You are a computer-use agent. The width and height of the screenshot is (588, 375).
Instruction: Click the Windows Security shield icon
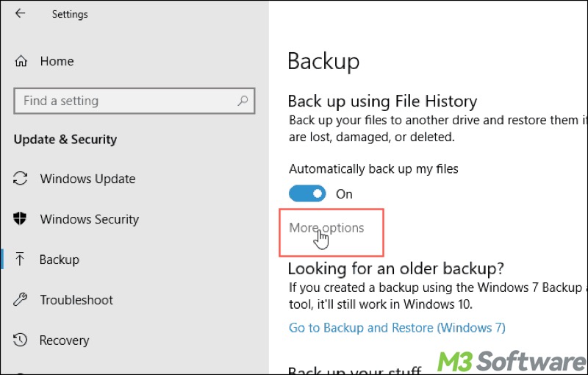(21, 219)
